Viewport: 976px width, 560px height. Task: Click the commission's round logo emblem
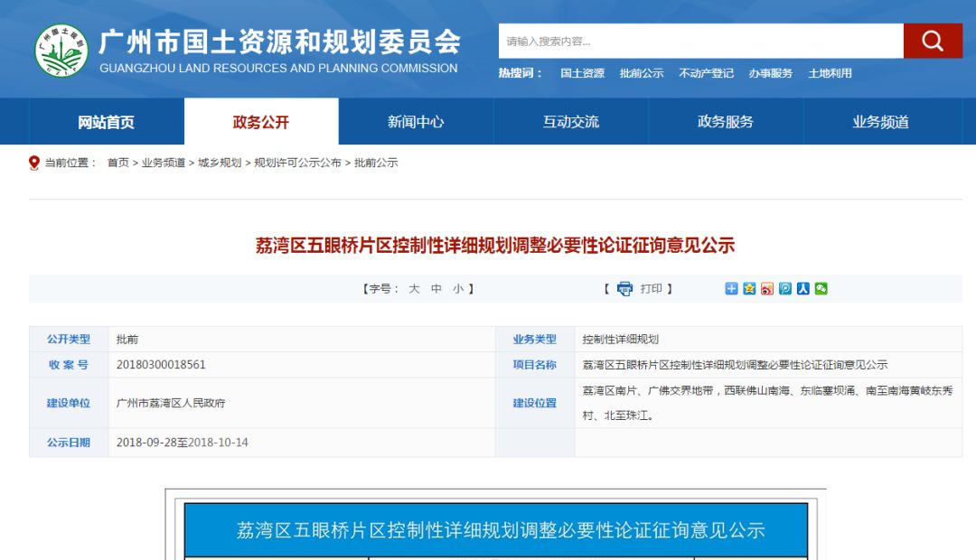(x=61, y=51)
